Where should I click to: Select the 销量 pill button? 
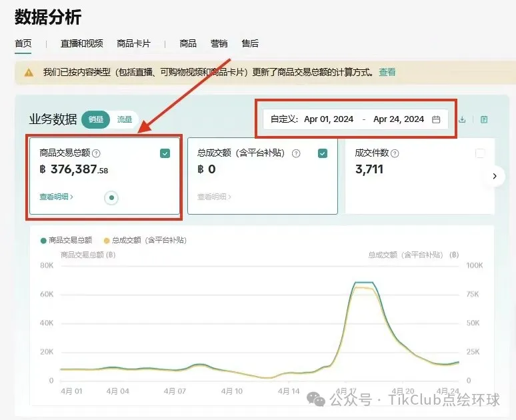96,120
